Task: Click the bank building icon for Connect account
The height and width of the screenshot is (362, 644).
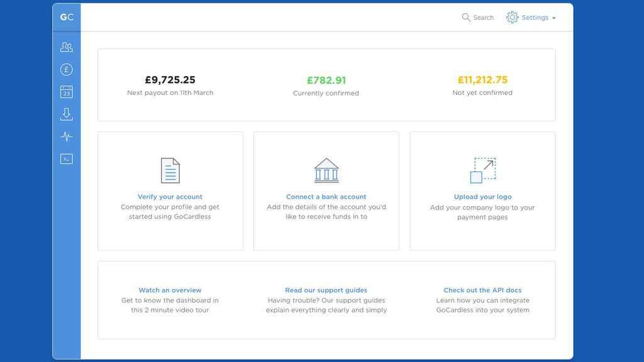Action: pyautogui.click(x=326, y=169)
